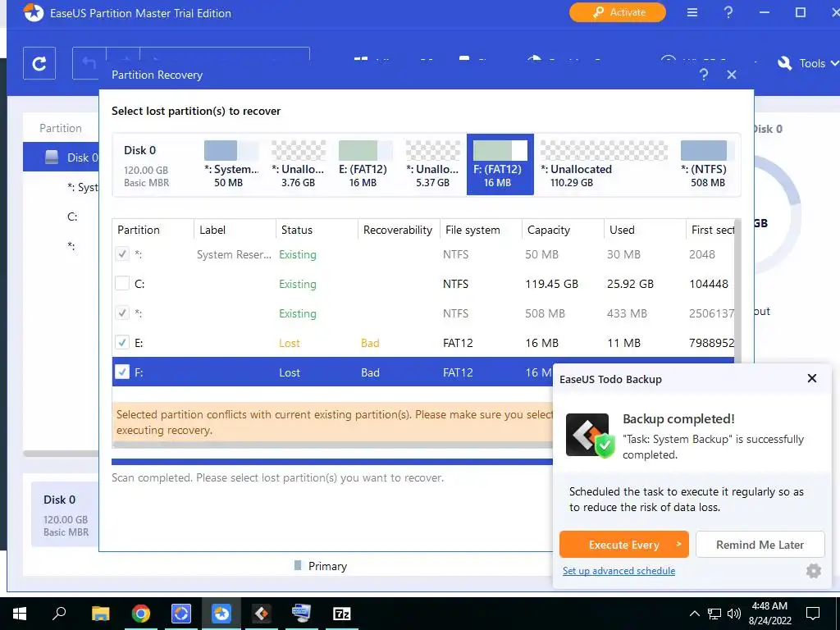The image size is (840, 630).
Task: Click the horizontal scrollbar below the warning message
Action: [332, 445]
